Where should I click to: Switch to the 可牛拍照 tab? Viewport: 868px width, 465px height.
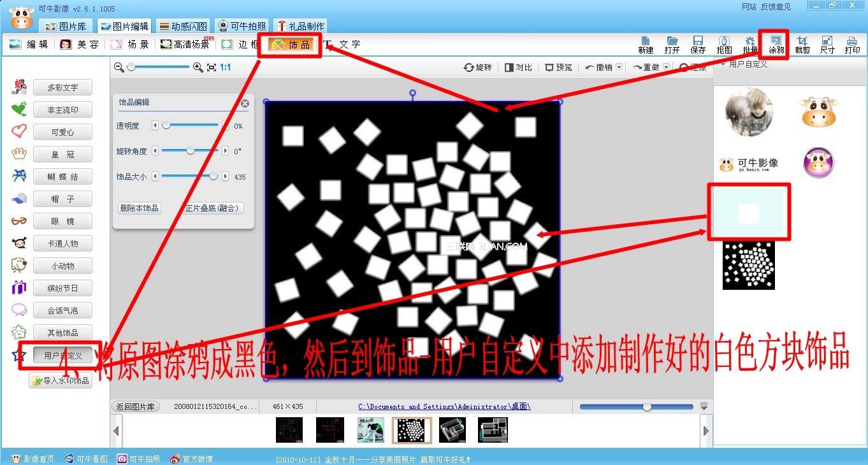click(242, 26)
